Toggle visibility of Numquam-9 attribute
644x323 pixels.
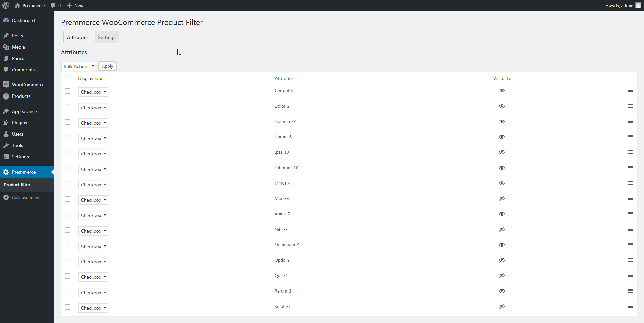click(502, 245)
